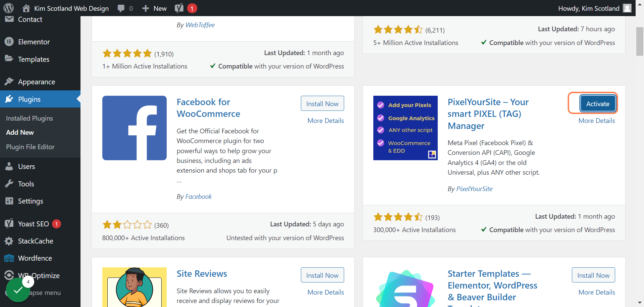Open the comments bubble icon
The height and width of the screenshot is (307, 644).
tap(121, 8)
